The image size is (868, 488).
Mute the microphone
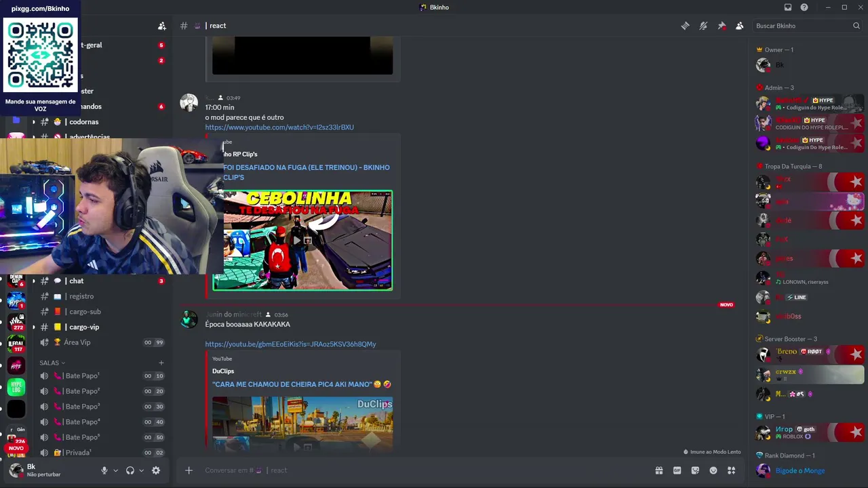coord(104,470)
